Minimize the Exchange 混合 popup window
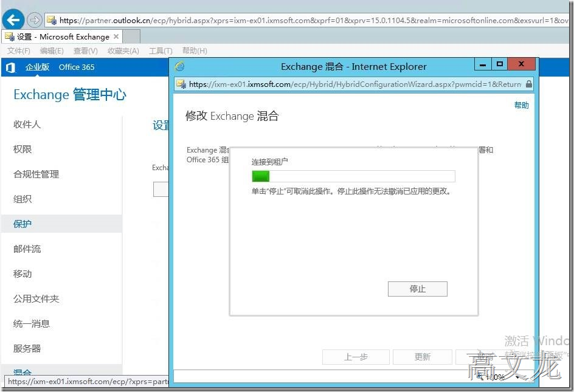This screenshot has width=574, height=392. 483,64
